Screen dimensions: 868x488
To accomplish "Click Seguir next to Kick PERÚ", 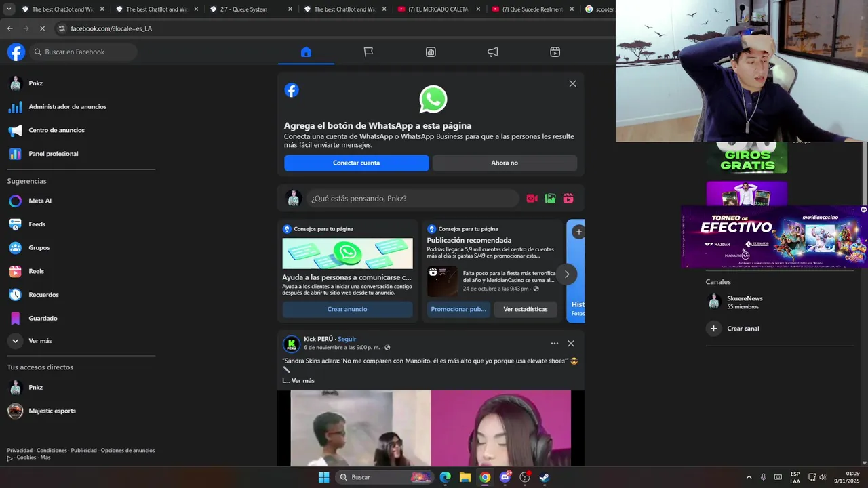I will click(x=347, y=339).
